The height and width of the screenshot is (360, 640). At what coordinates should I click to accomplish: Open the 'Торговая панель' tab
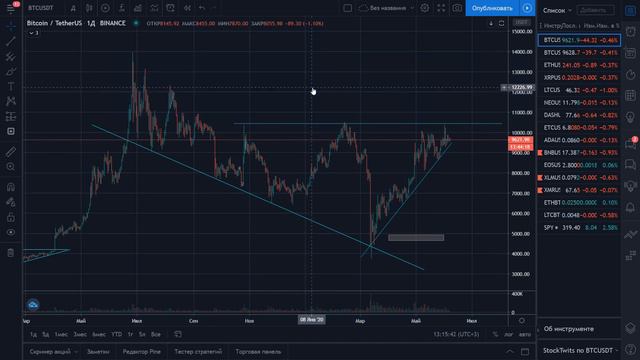pos(258,351)
